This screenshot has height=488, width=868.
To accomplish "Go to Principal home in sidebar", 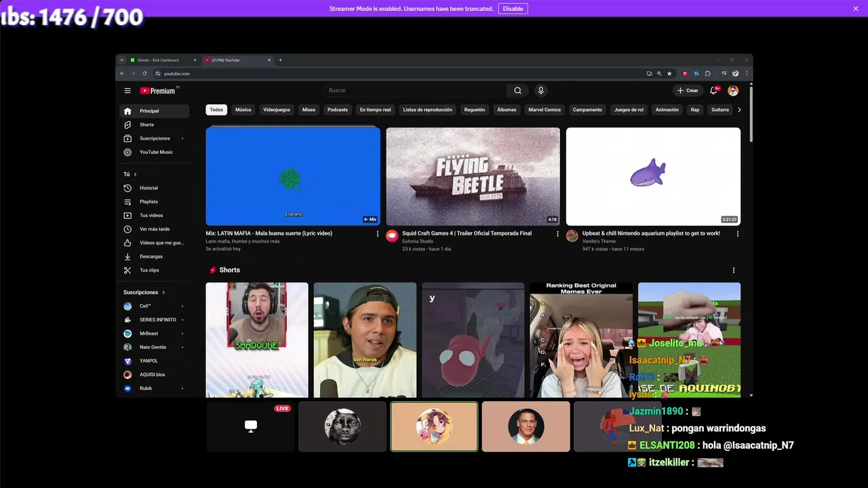I will 155,111.
